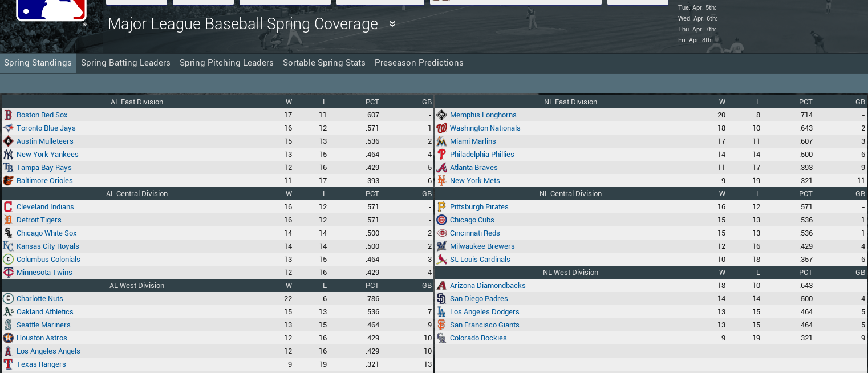
Task: Click the Los Angeles Dodgers LA logo
Action: pos(441,312)
